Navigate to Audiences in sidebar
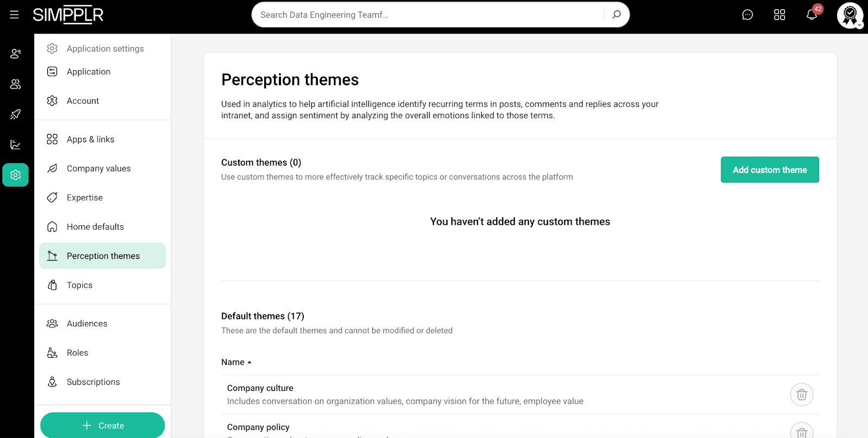The height and width of the screenshot is (438, 868). pos(87,323)
